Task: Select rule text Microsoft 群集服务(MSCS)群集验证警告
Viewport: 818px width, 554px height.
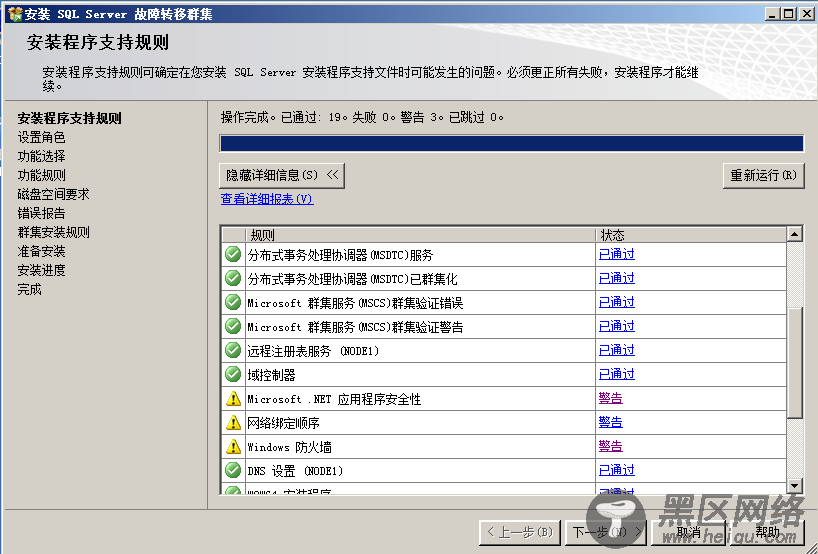Action: point(355,327)
